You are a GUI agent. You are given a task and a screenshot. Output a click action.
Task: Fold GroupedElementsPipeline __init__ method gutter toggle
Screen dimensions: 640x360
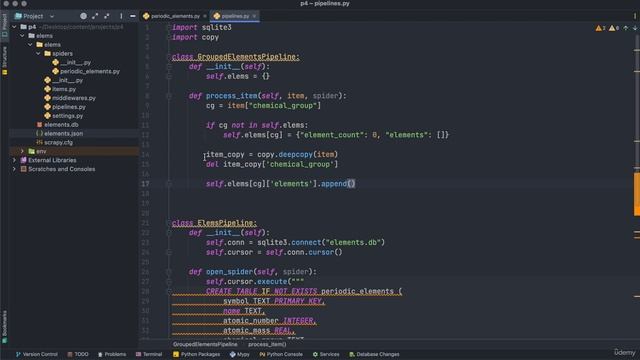pos(169,67)
